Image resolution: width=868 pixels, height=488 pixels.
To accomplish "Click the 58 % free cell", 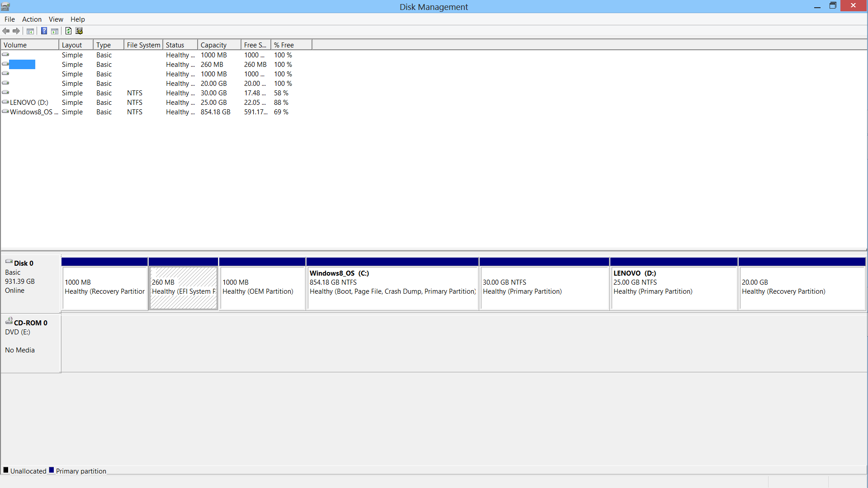I will [281, 93].
